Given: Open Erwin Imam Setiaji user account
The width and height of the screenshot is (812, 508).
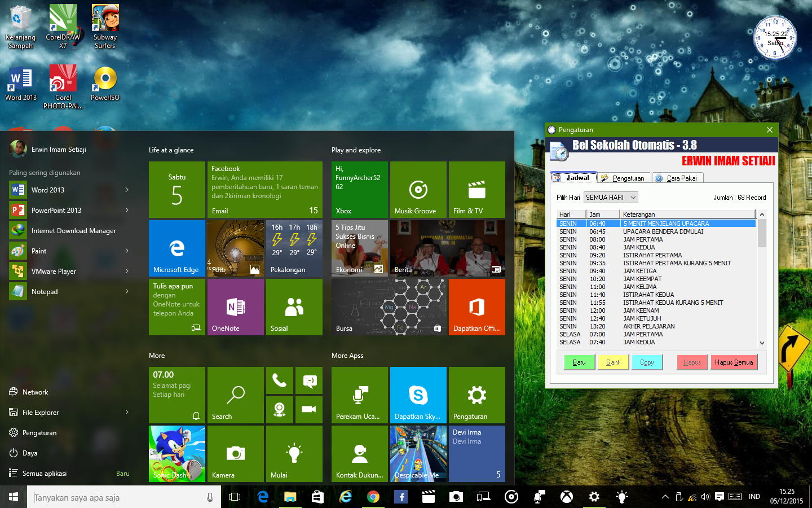Looking at the screenshot, I should 48,150.
